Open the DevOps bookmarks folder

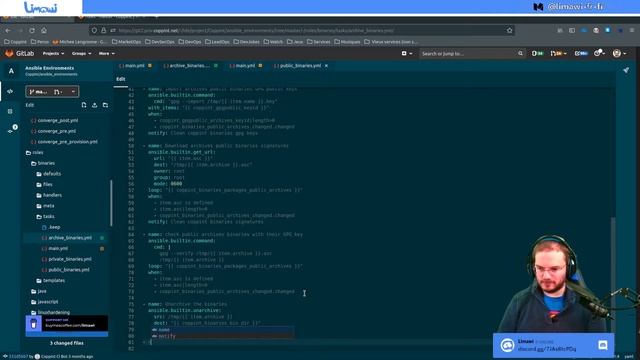pyautogui.click(x=190, y=42)
